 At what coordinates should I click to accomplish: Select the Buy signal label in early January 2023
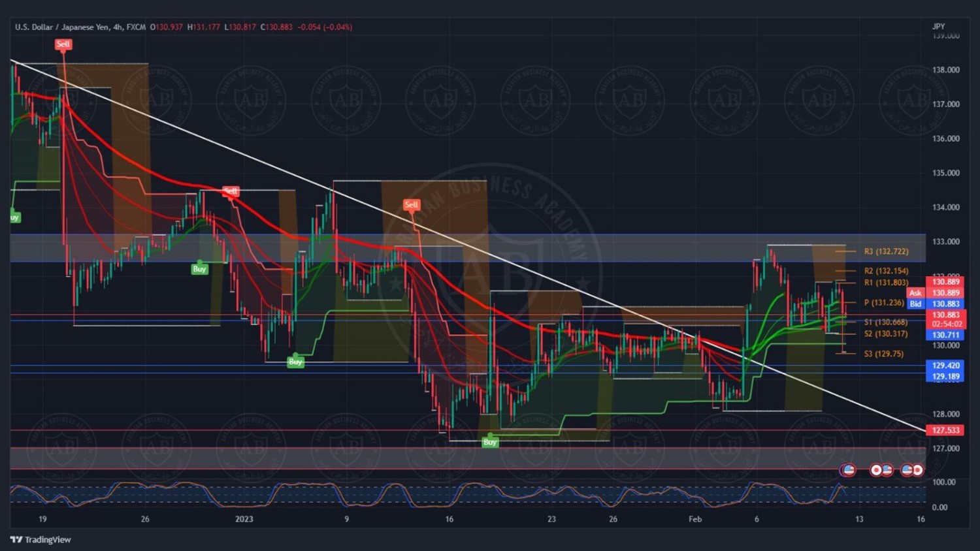tap(295, 362)
